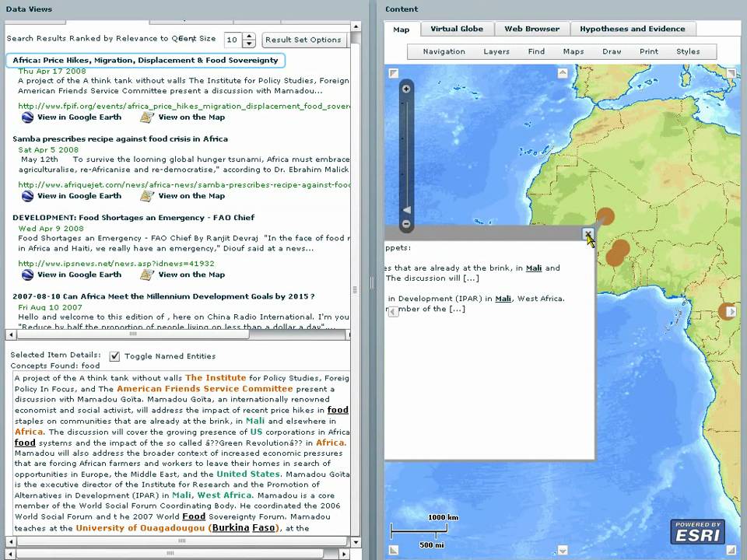Open the Find menu
The image size is (747, 560).
coord(536,51)
